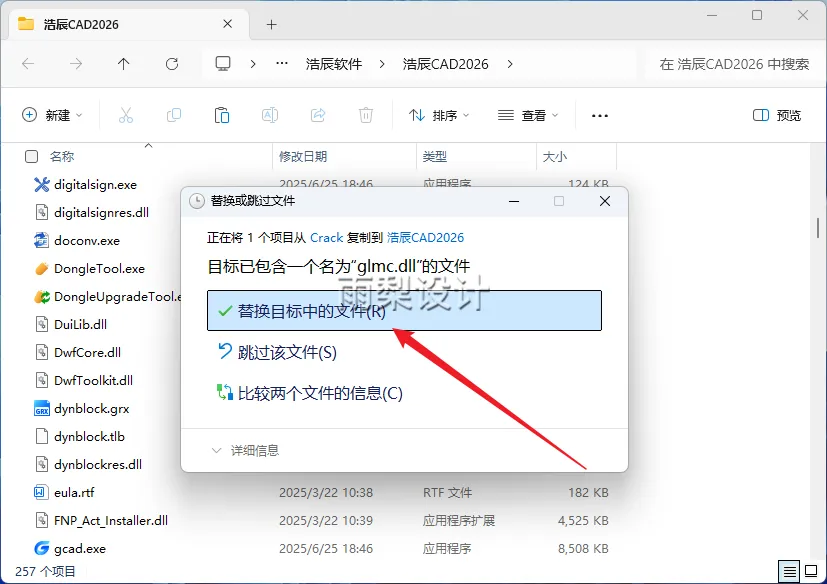This screenshot has width=827, height=584.
Task: Switch to large icons view in status bar
Action: (811, 571)
